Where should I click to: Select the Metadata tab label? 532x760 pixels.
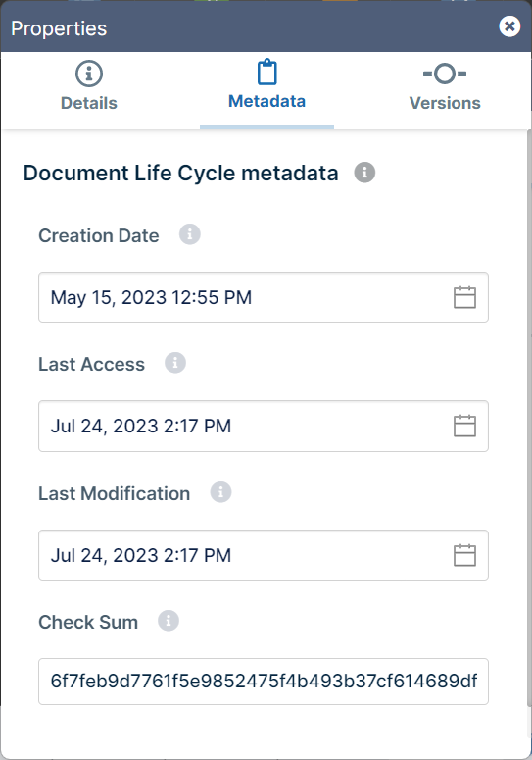tap(266, 101)
